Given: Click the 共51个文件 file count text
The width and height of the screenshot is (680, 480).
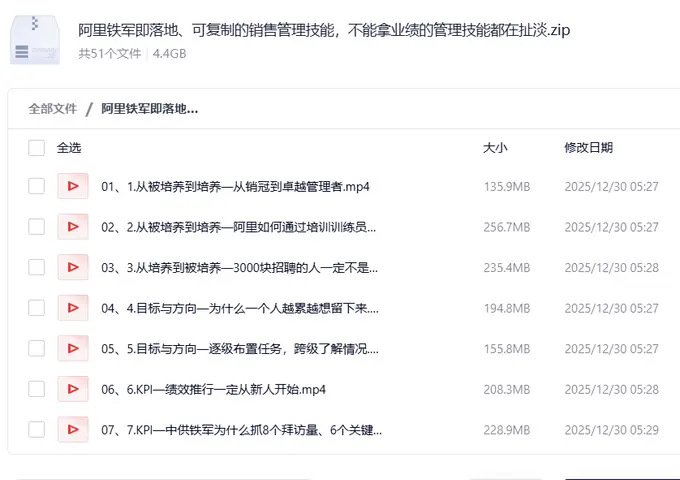Looking at the screenshot, I should click(x=110, y=54).
